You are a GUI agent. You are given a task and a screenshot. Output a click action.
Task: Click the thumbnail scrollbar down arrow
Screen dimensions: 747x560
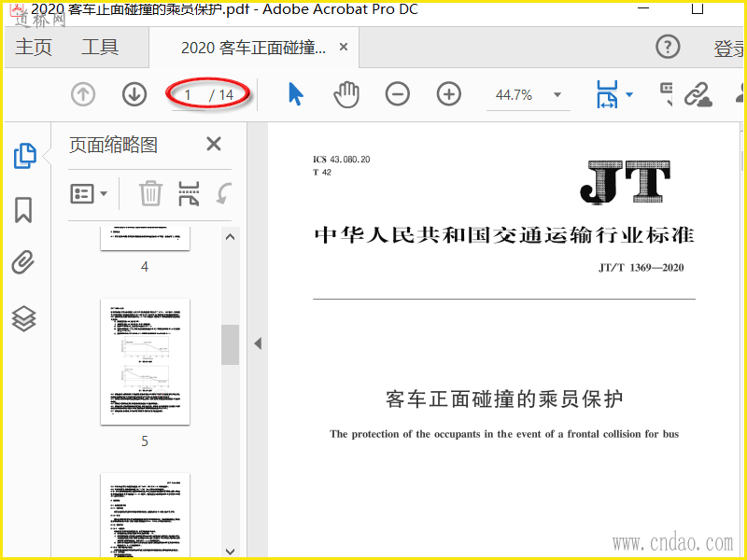[x=230, y=551]
